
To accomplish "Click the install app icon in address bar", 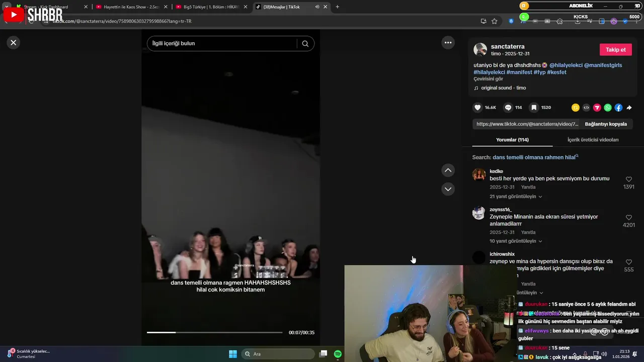I will click(484, 21).
